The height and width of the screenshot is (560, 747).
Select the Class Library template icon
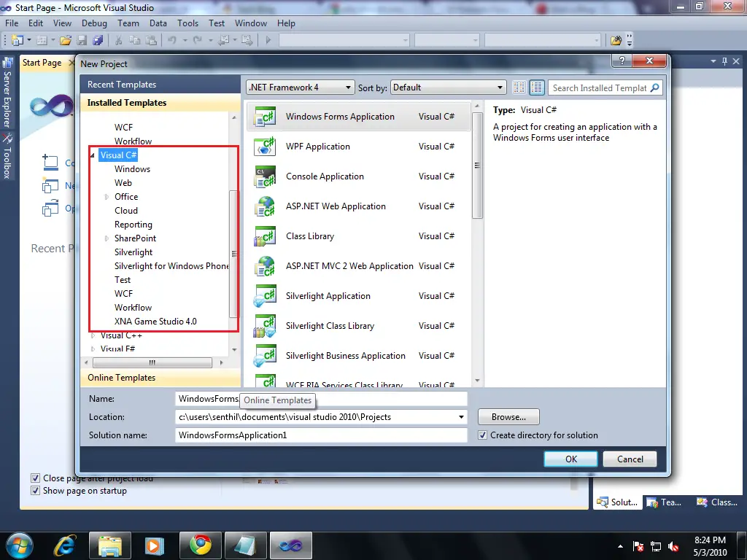pos(264,237)
